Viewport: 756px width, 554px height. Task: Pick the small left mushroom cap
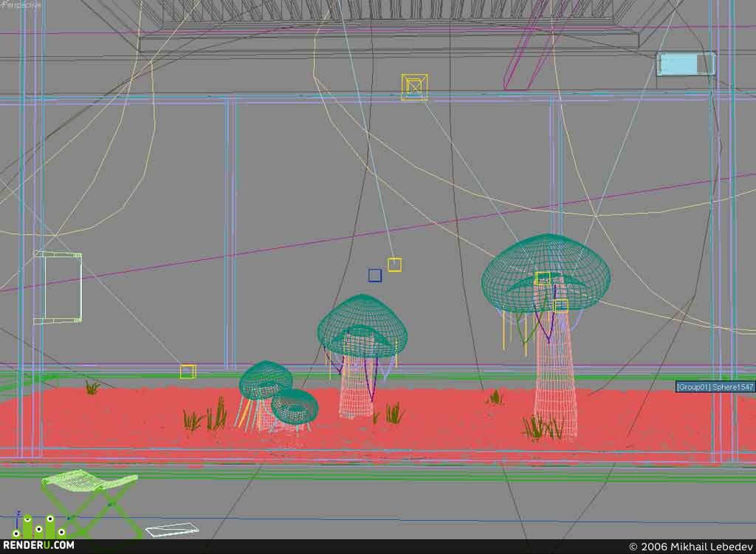click(265, 380)
